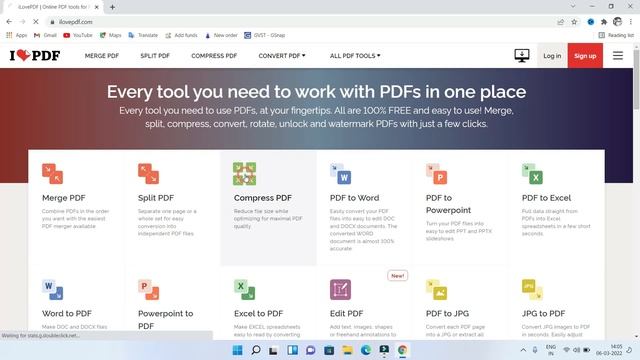Show hidden system tray icons
Viewport: 640px width, 360px height.
[x=523, y=350]
